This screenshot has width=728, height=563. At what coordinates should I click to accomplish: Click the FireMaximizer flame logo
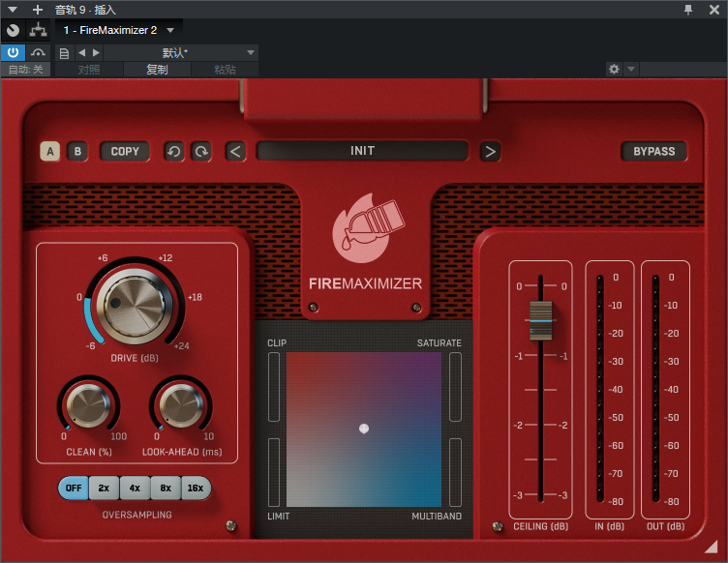[368, 228]
